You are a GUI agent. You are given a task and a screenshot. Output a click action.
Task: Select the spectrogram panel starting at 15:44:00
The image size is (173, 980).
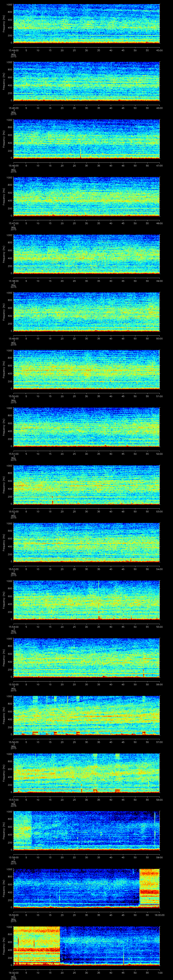click(86, 24)
